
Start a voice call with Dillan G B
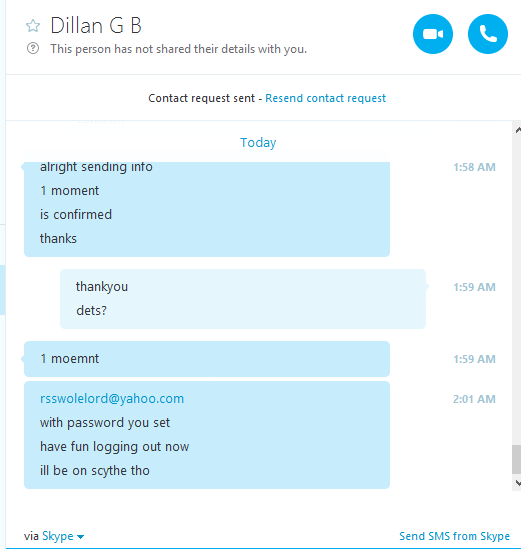[x=488, y=34]
